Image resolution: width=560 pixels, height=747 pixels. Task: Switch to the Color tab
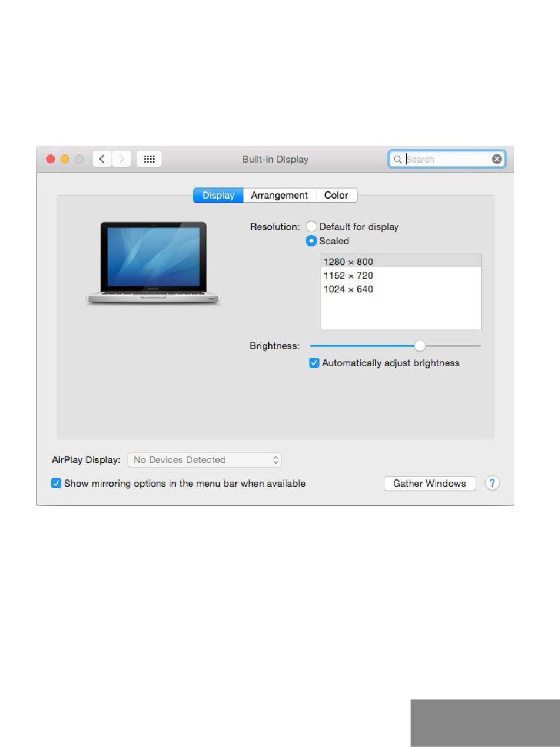pos(336,195)
